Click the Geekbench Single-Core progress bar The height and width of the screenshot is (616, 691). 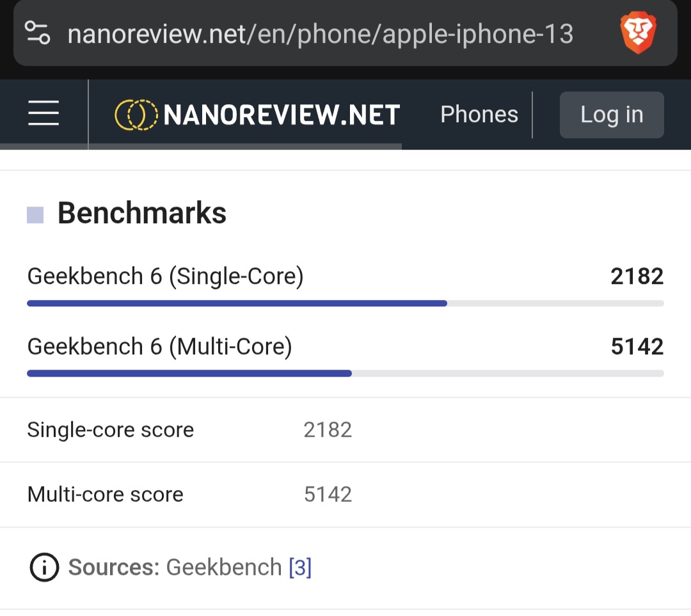pyautogui.click(x=345, y=303)
